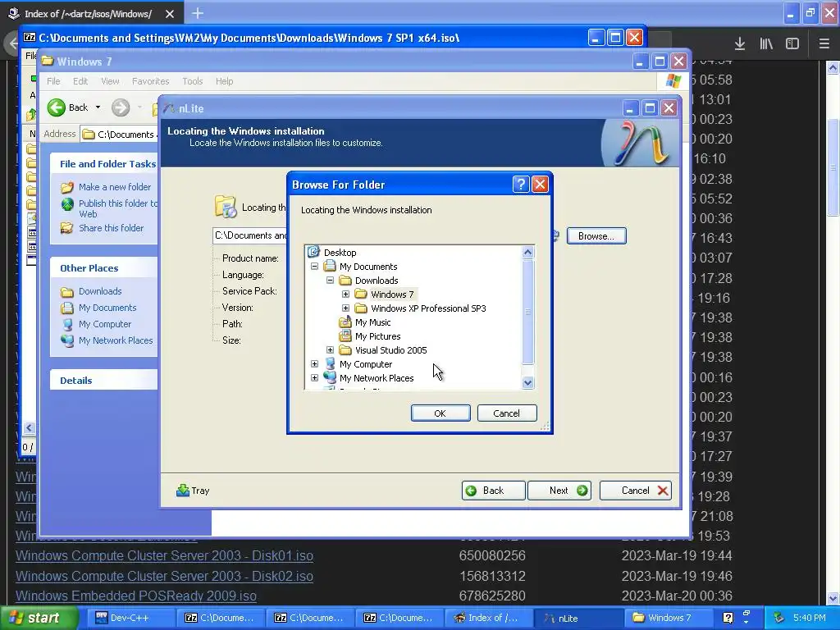Select My Network Places in tree

[376, 377]
